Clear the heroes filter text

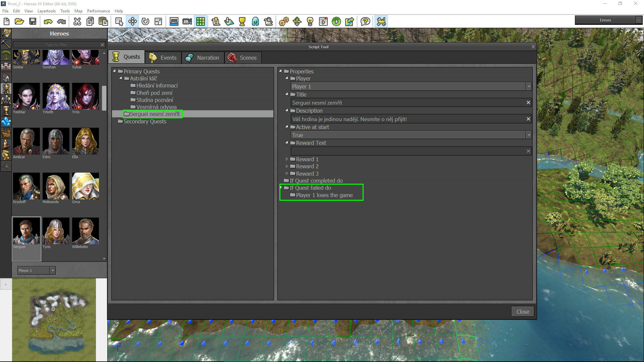pyautogui.click(x=102, y=45)
